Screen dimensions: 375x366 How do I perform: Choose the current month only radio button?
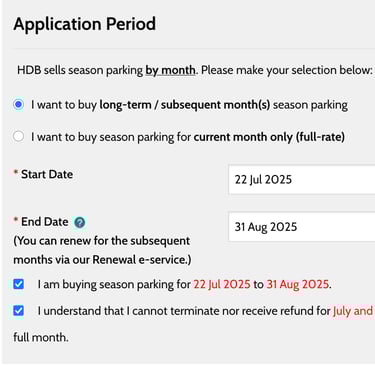18,136
